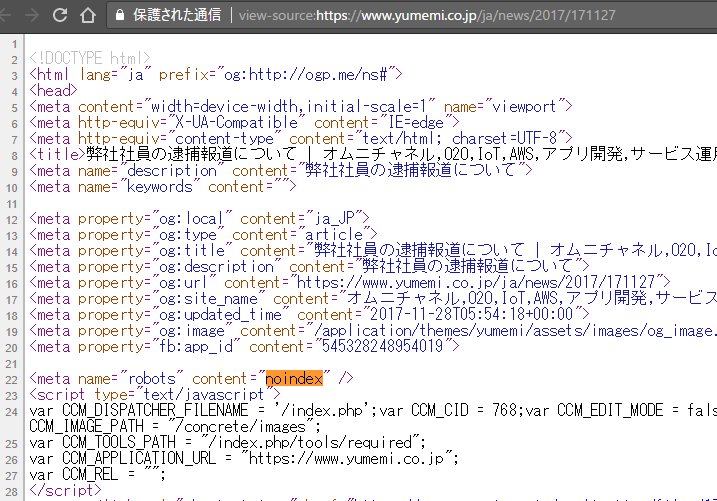
Task: Click the secure lock icon in address bar
Action: coord(120,15)
